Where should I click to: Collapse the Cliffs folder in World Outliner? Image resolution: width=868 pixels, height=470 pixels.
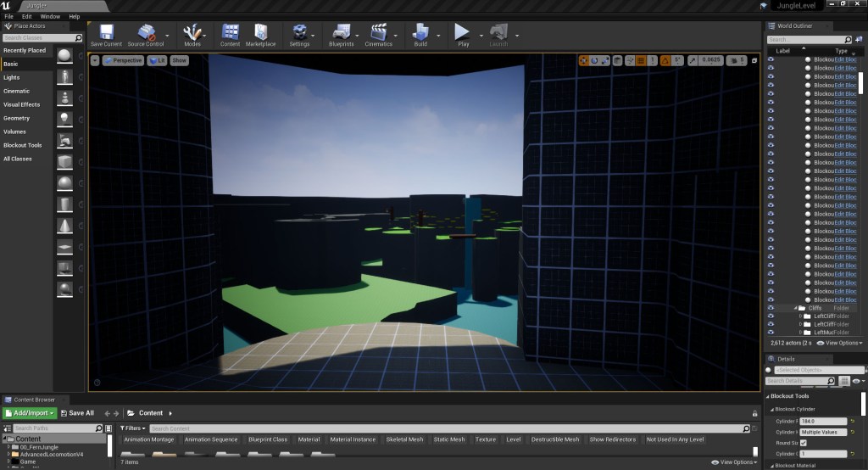pyautogui.click(x=795, y=308)
